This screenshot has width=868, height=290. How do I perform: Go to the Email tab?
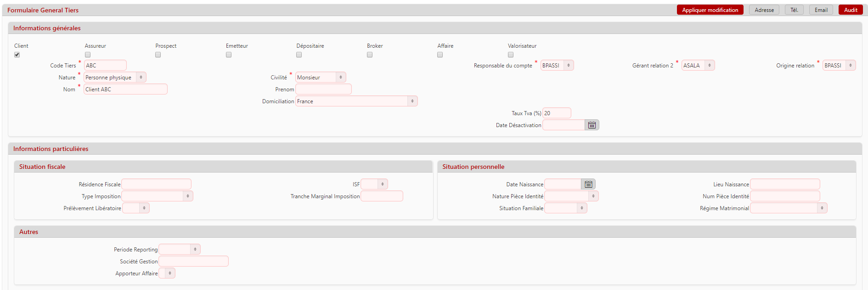[821, 10]
